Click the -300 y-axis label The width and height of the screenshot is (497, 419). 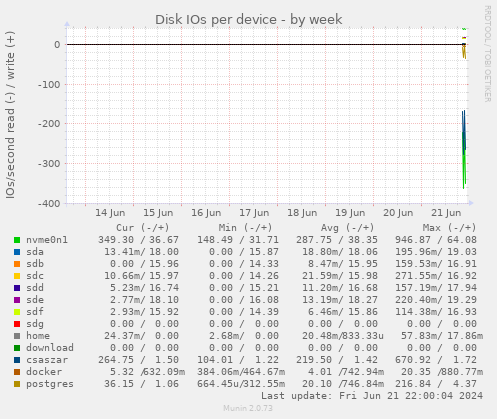click(x=49, y=164)
